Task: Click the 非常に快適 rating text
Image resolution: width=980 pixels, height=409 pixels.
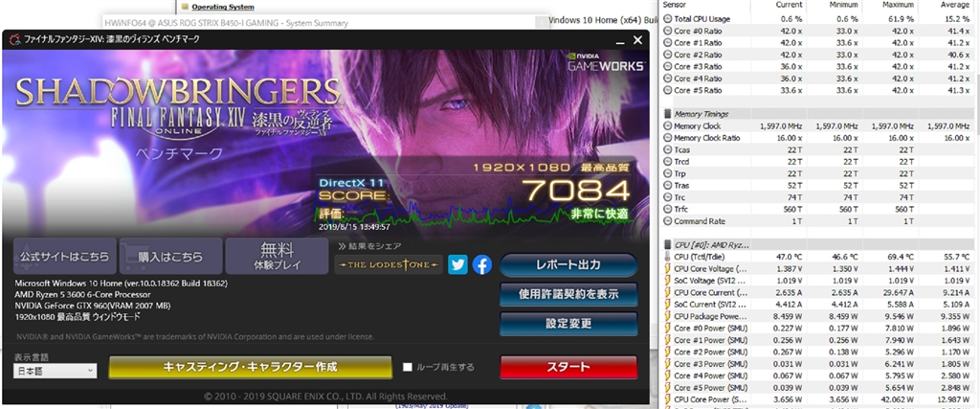Action: tap(599, 214)
